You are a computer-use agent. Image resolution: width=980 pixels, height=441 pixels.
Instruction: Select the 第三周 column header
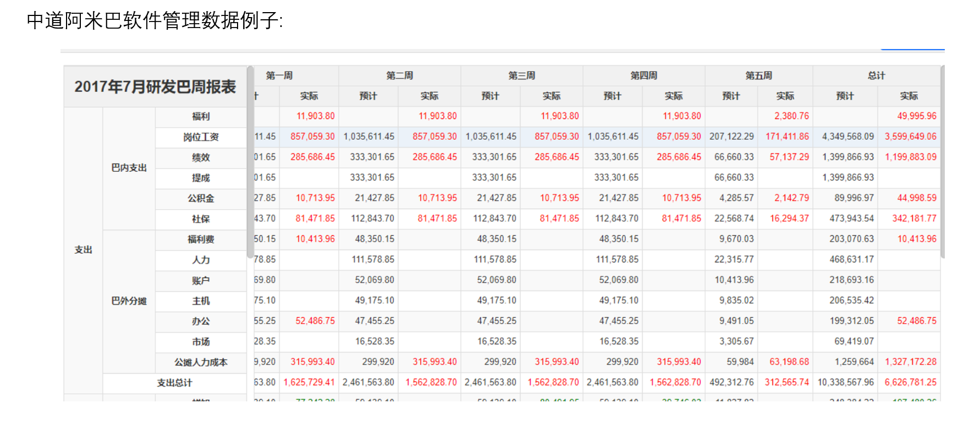click(x=522, y=75)
